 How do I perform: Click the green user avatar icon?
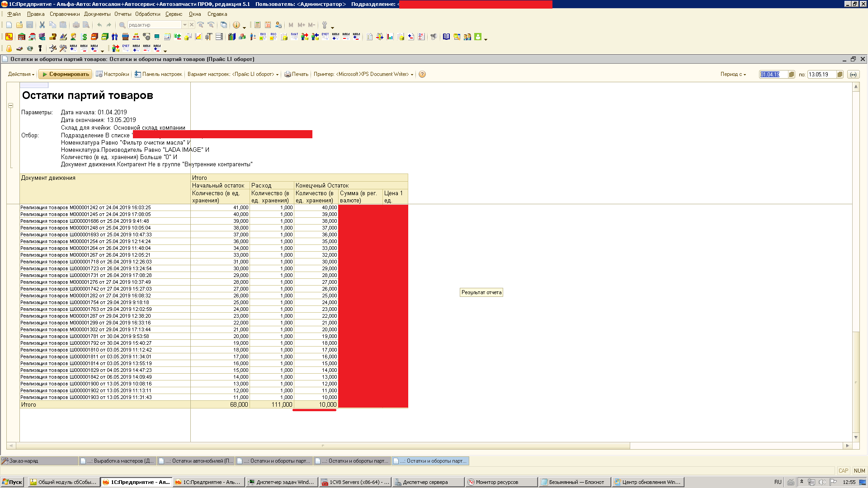click(x=478, y=37)
